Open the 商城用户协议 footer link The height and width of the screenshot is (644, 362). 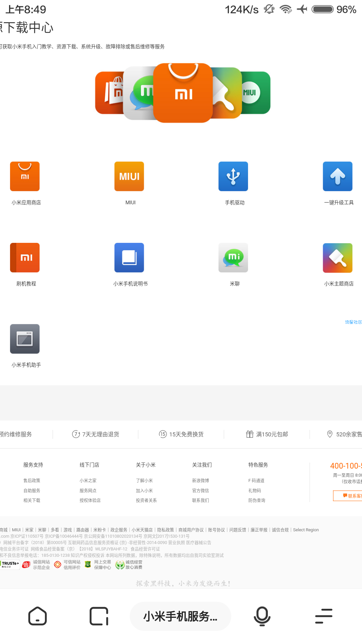191,530
